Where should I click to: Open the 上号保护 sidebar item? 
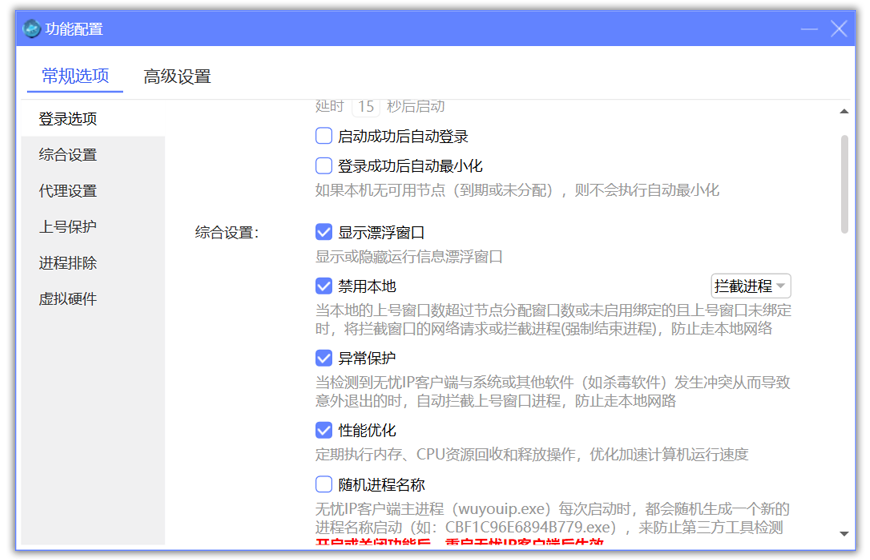click(68, 227)
